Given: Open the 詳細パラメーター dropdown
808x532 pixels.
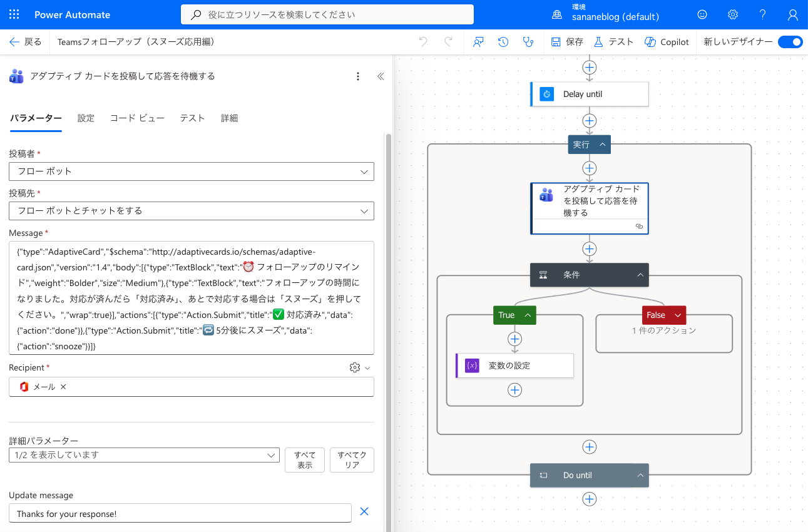Looking at the screenshot, I should pyautogui.click(x=144, y=455).
